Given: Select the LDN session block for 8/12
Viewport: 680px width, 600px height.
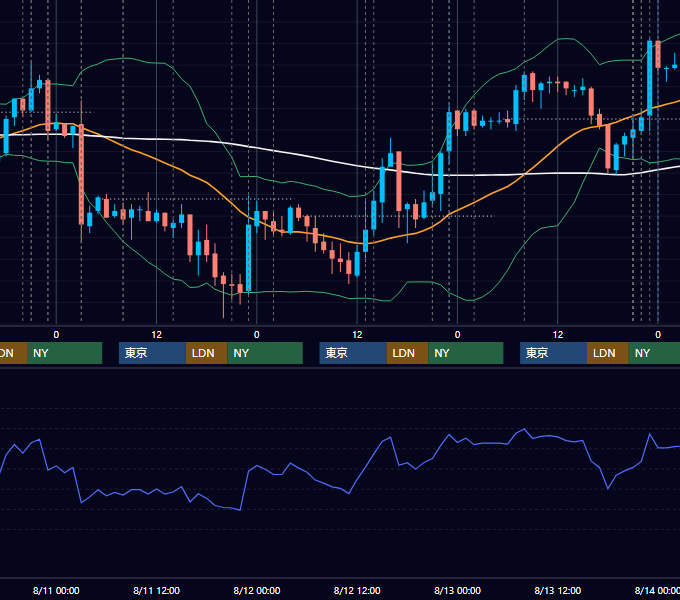Looking at the screenshot, I should [407, 353].
